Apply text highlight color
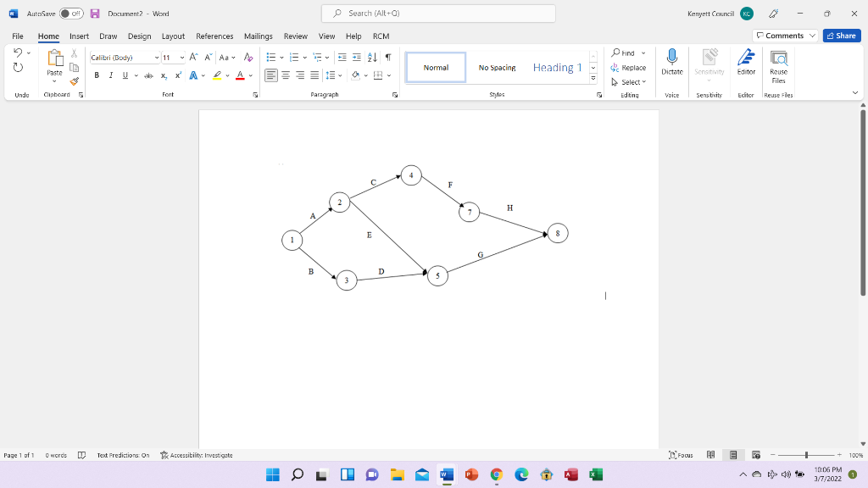Image resolution: width=868 pixels, height=488 pixels. [x=217, y=75]
